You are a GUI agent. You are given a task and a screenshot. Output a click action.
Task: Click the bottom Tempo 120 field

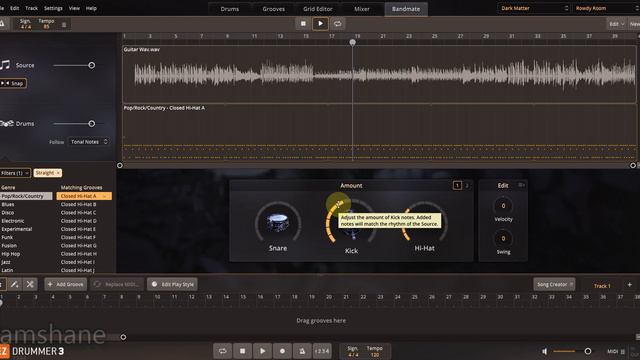click(x=374, y=351)
